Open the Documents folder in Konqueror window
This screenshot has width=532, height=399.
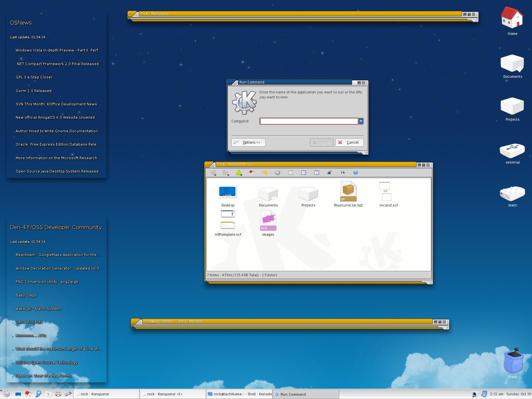268,196
